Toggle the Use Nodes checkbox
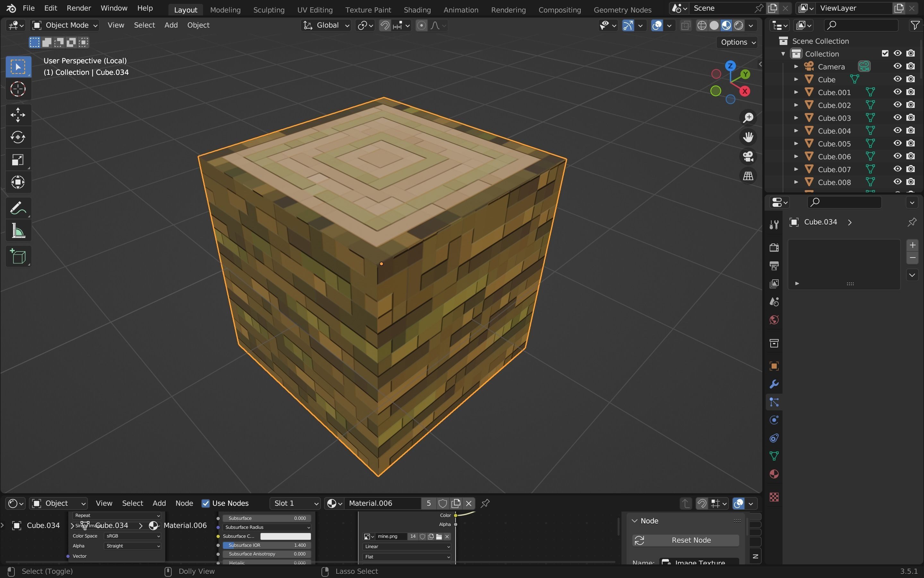 (x=205, y=504)
